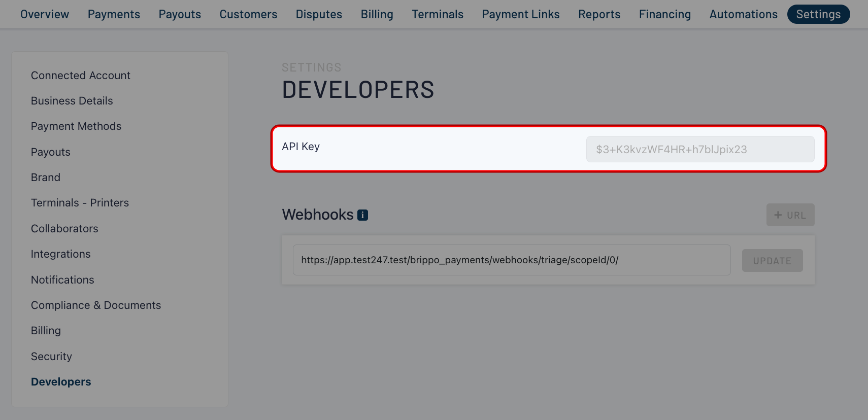Select Security in the sidebar
Viewport: 868px width, 420px height.
click(51, 357)
